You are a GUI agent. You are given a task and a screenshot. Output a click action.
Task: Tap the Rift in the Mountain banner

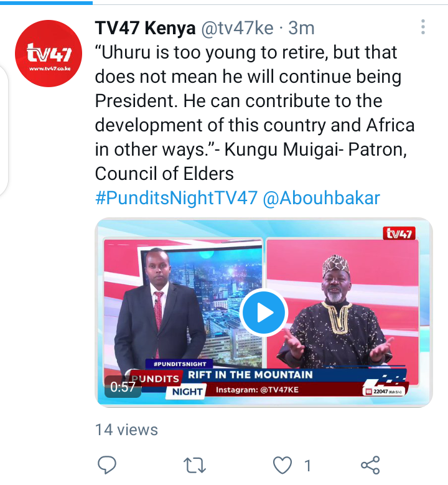click(250, 375)
